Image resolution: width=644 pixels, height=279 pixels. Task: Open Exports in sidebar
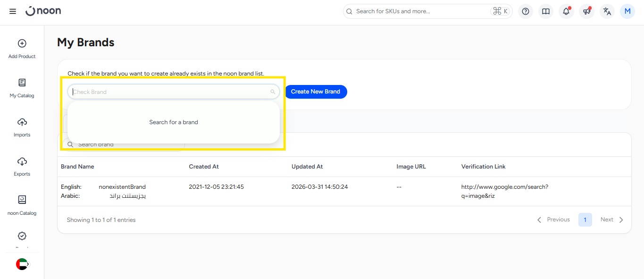pyautogui.click(x=22, y=166)
